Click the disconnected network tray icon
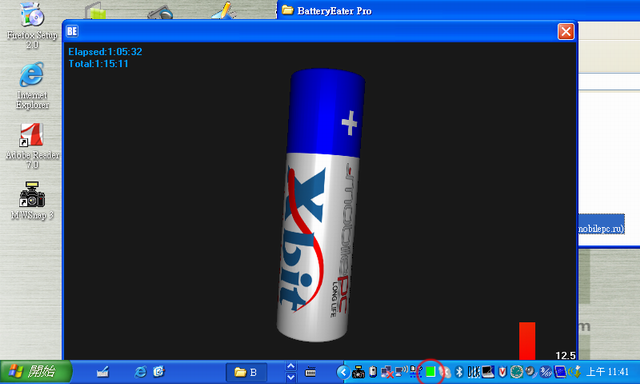The width and height of the screenshot is (640, 384). click(x=387, y=372)
